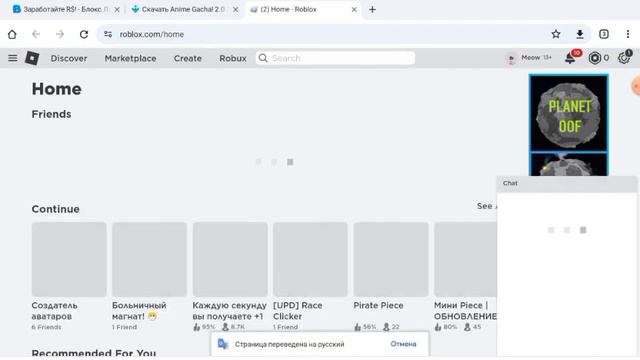640x360 pixels.
Task: Click the Pirate Piece title
Action: tap(378, 305)
